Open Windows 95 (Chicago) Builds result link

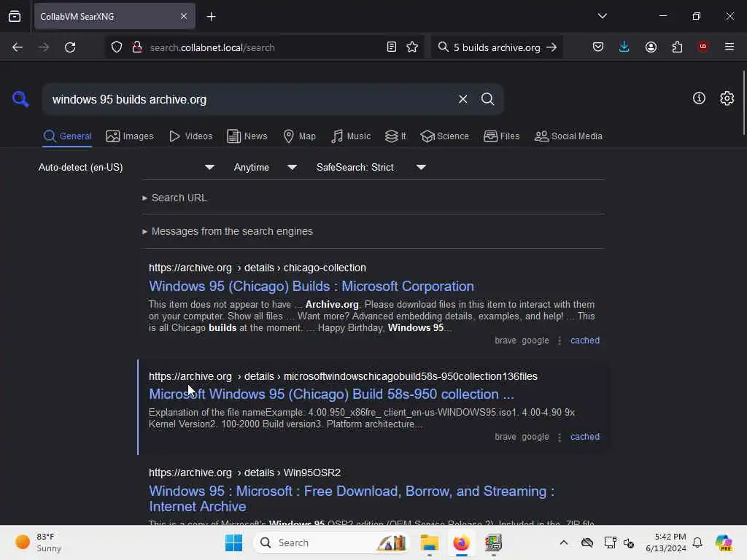[311, 286]
